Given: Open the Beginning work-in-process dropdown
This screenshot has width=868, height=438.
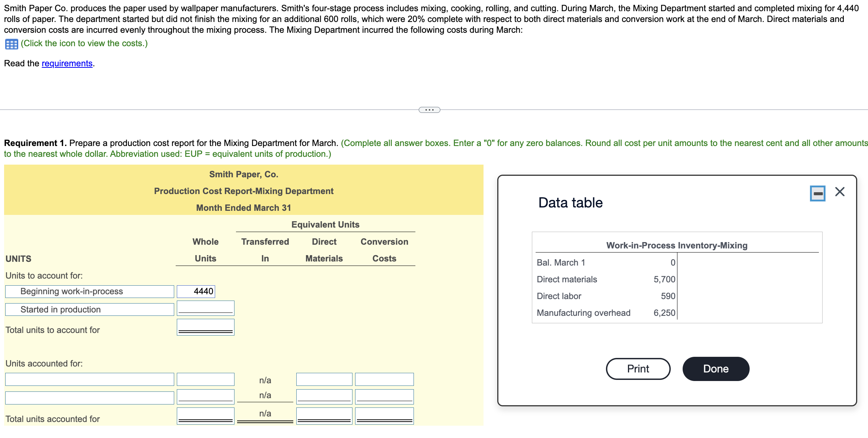Looking at the screenshot, I should [90, 291].
